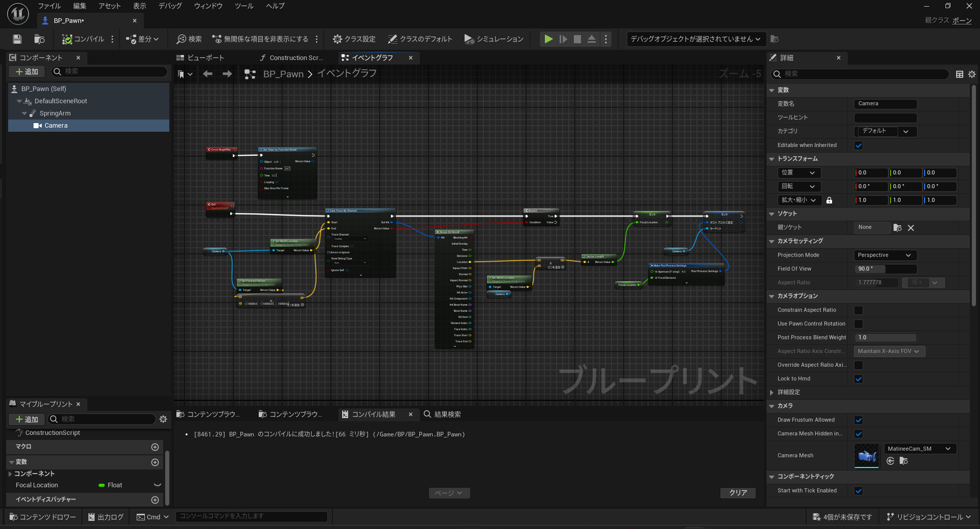The width and height of the screenshot is (980, 529).
Task: Open the Camera Mesh MatineeCam_SM dropdown
Action: 920,449
